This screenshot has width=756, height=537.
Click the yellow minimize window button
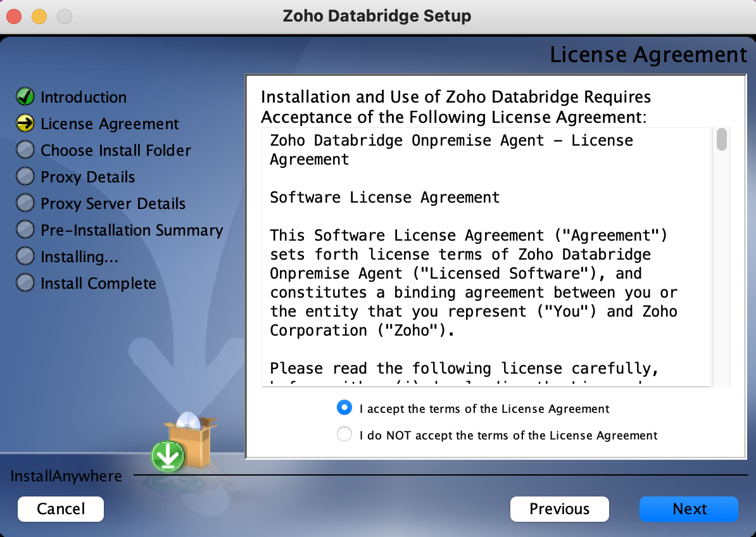39,16
